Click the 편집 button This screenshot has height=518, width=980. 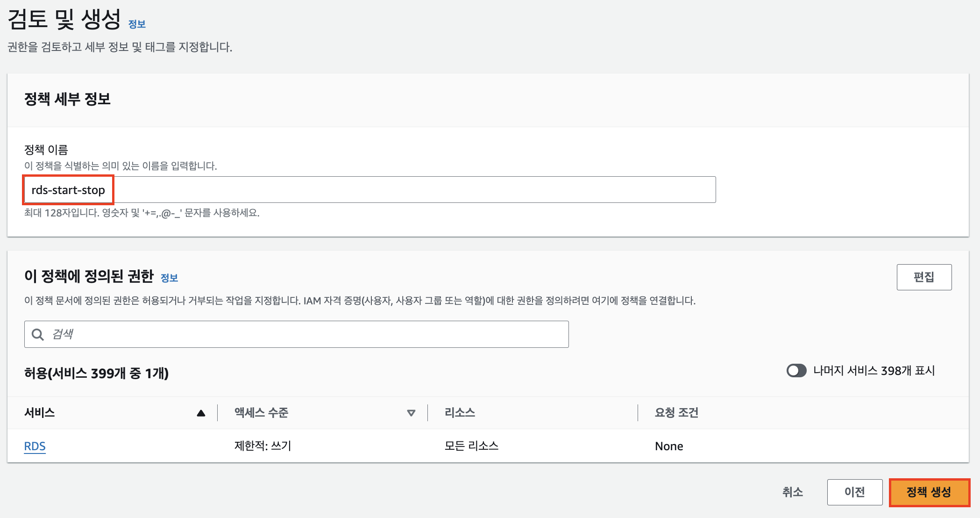click(923, 277)
